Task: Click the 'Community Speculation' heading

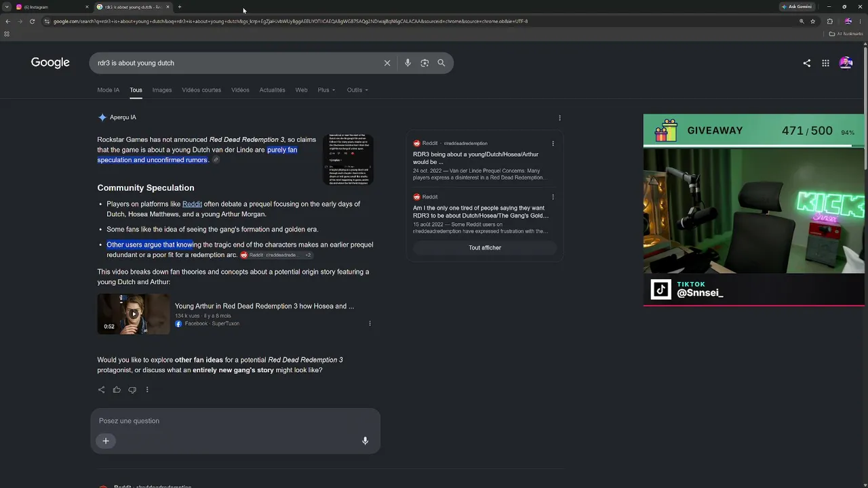Action: (146, 188)
